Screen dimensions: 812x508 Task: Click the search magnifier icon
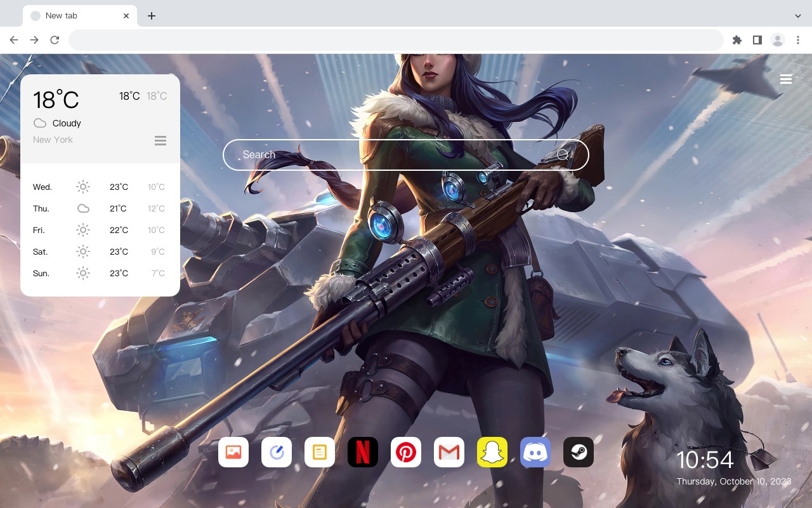(563, 155)
